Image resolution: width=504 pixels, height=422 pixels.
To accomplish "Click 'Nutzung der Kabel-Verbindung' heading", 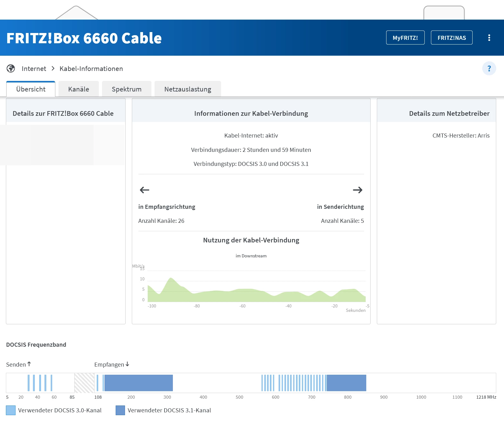I will pos(251,240).
